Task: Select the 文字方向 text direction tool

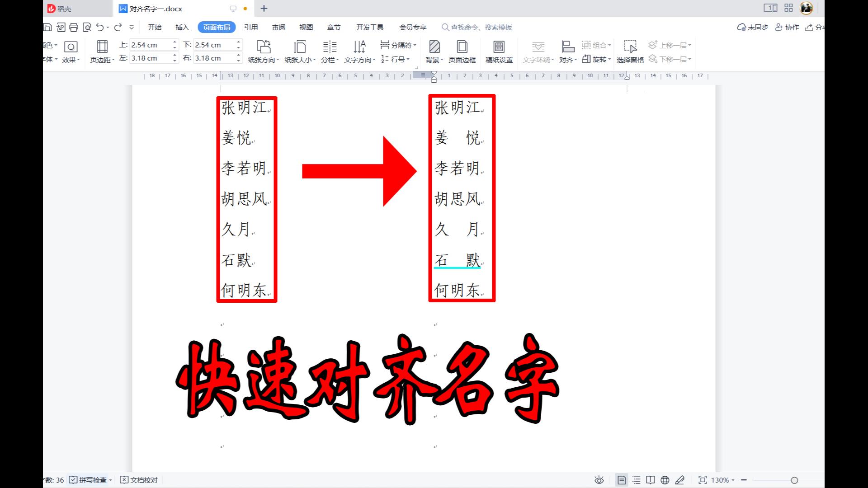Action: point(359,51)
